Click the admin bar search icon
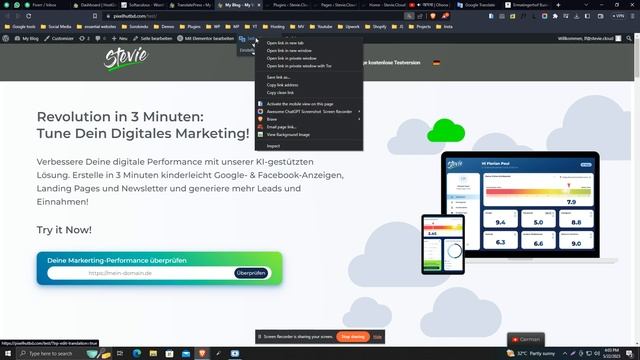The height and width of the screenshot is (360, 640). tap(629, 38)
